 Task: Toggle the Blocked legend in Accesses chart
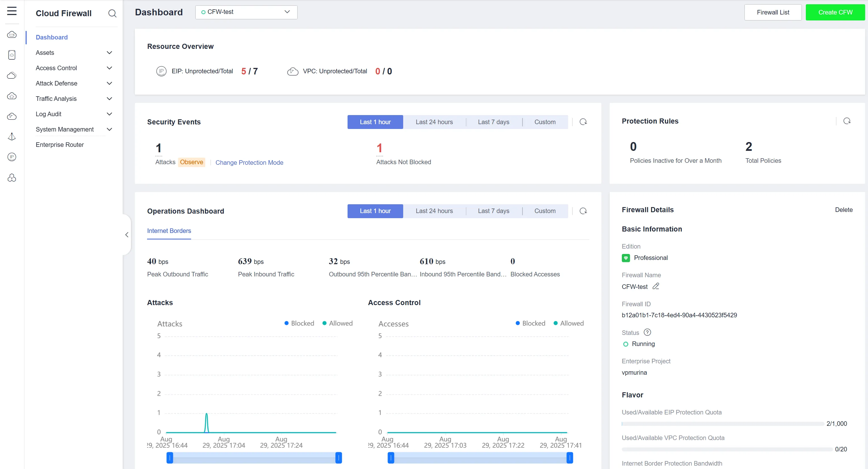point(530,323)
